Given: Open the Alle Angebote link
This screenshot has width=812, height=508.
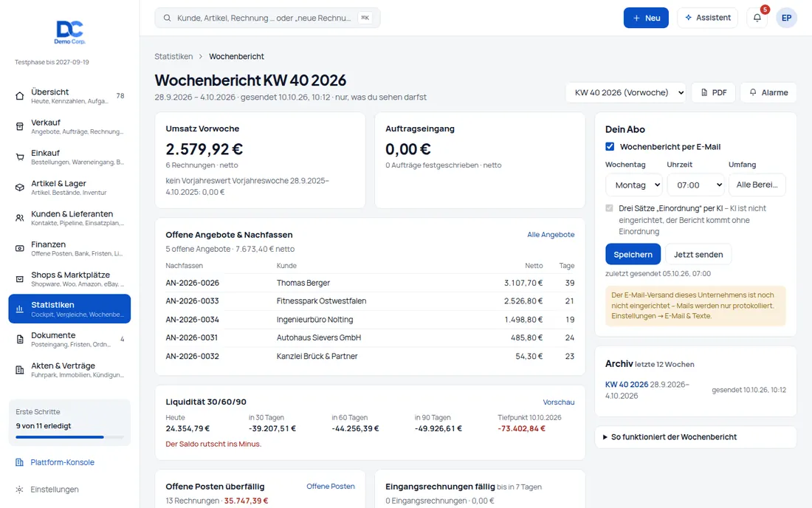Looking at the screenshot, I should click(x=551, y=235).
